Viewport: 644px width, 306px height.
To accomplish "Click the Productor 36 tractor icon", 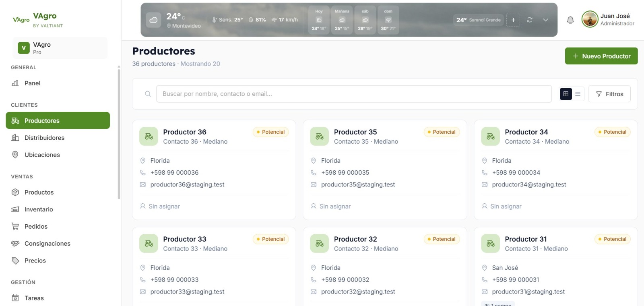I will coord(149,136).
